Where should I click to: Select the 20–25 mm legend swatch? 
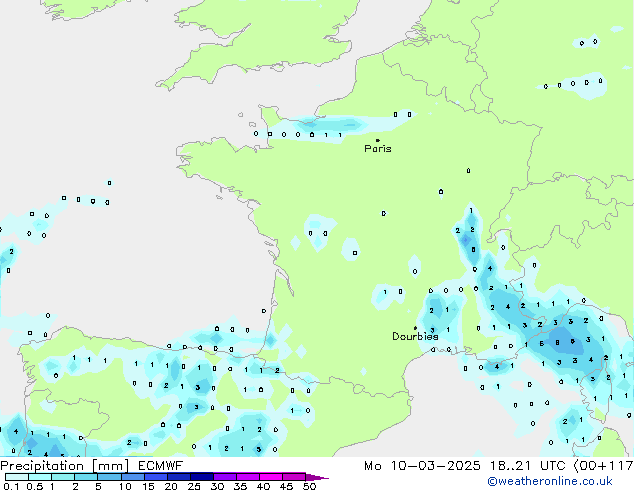[x=178, y=477]
